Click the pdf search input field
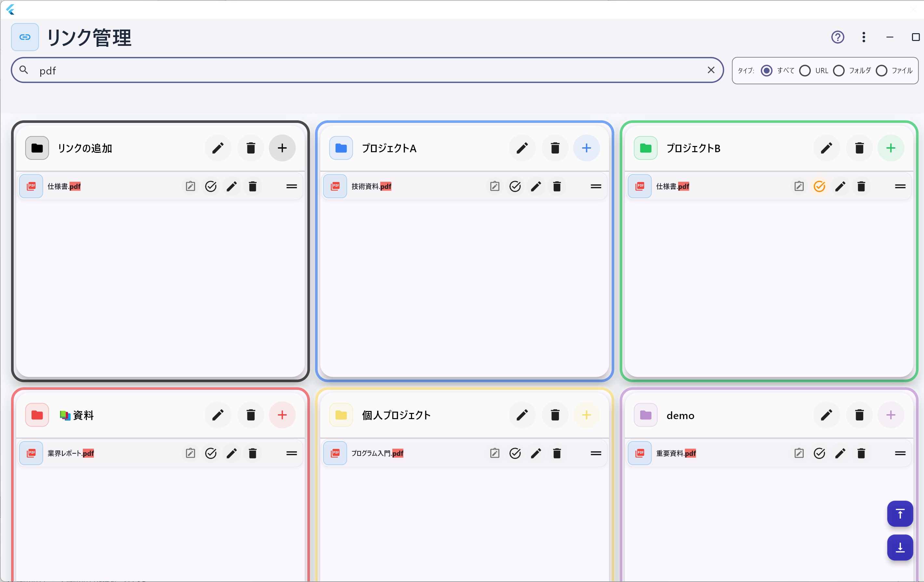Screen dimensions: 924x582 [345, 70]
